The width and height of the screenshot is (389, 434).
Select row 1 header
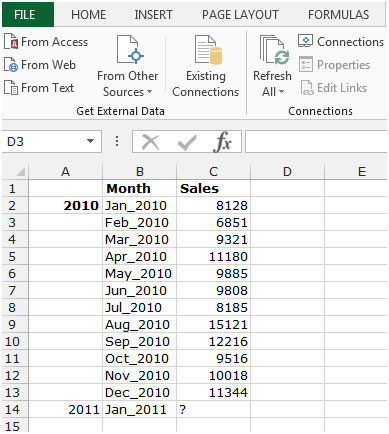15,188
